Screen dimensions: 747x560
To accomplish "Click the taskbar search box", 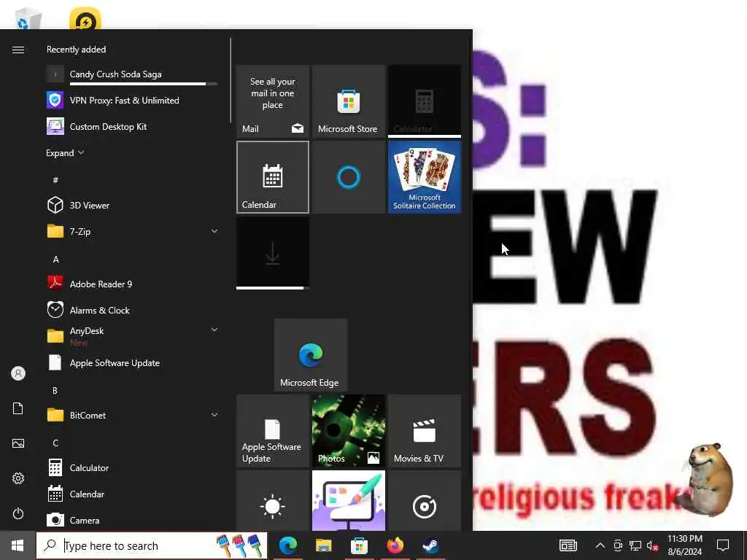I will pyautogui.click(x=152, y=545).
